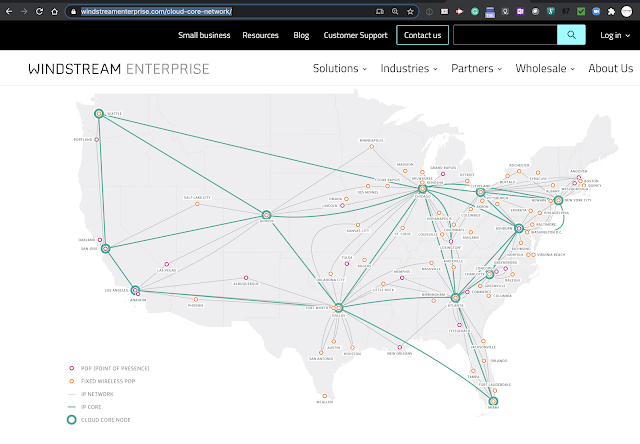Open Customer Support
This screenshot has width=640, height=444.
click(x=356, y=35)
